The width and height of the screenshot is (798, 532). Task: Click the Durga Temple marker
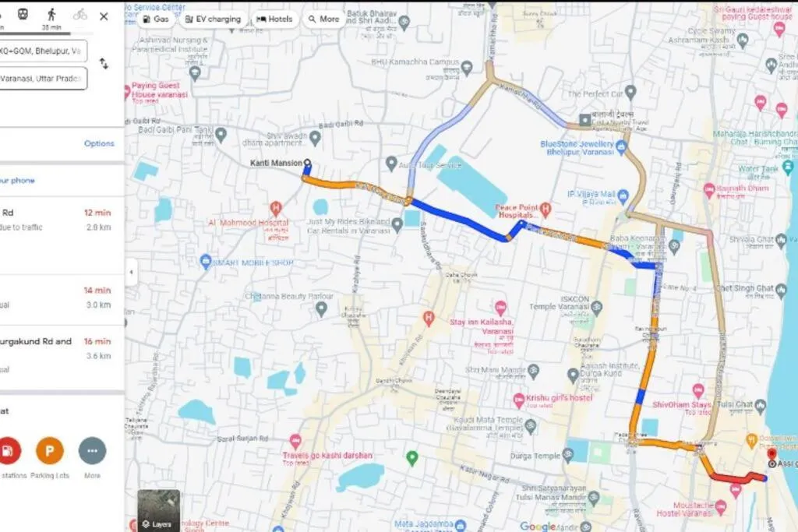[x=568, y=456]
